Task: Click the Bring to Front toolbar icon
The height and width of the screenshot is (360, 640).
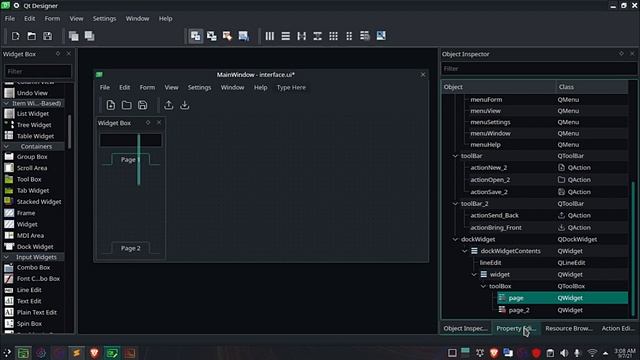Action: 89,36
